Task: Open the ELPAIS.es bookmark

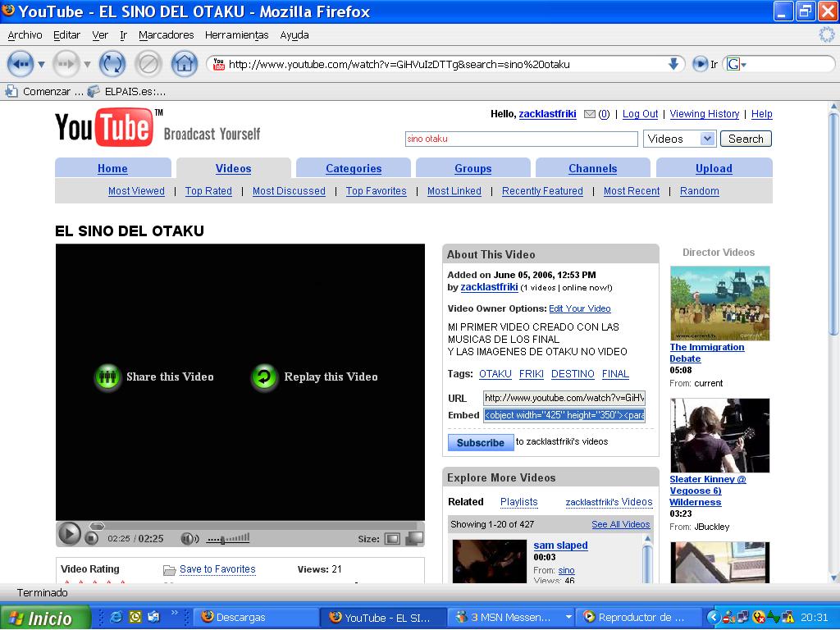Action: click(x=126, y=91)
